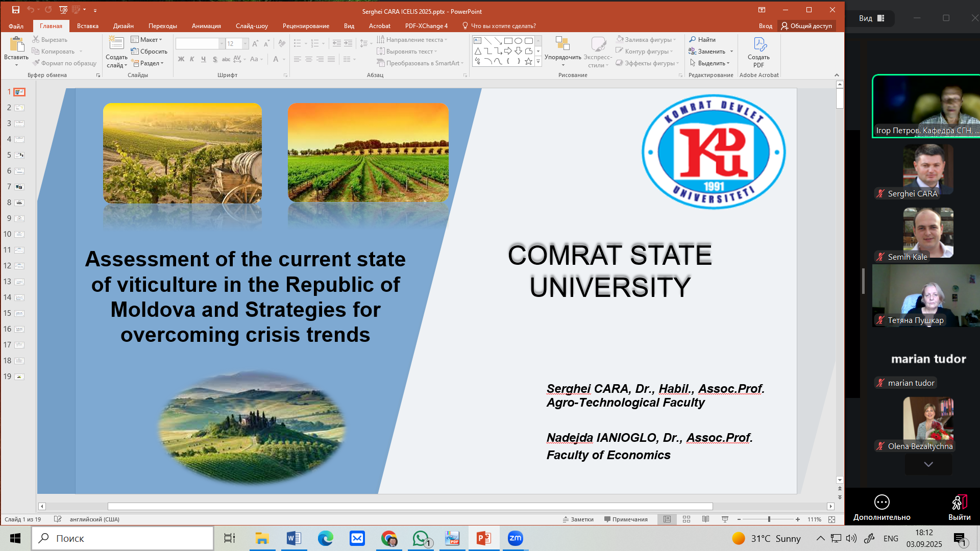The image size is (980, 551).
Task: Click the Общий доступ share button
Action: tap(807, 26)
